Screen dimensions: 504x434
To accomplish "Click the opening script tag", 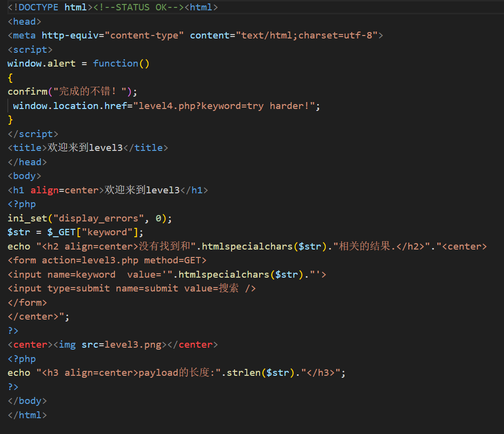I will (30, 49).
